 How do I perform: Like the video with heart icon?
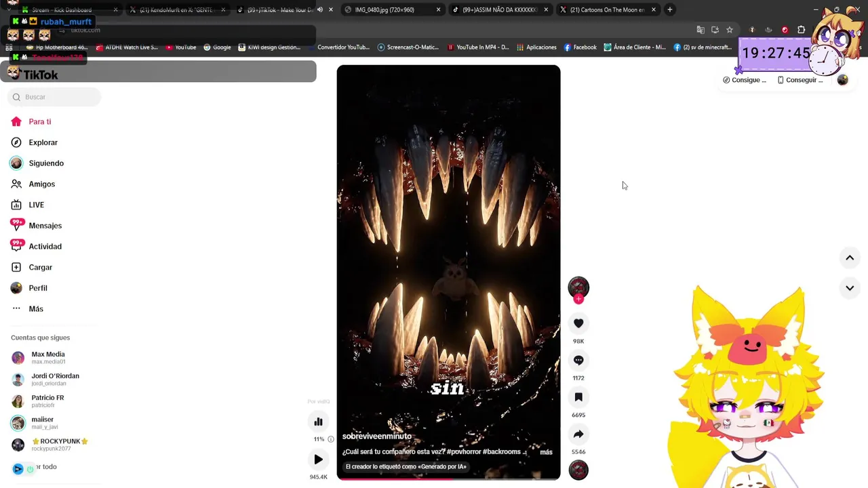click(x=578, y=323)
